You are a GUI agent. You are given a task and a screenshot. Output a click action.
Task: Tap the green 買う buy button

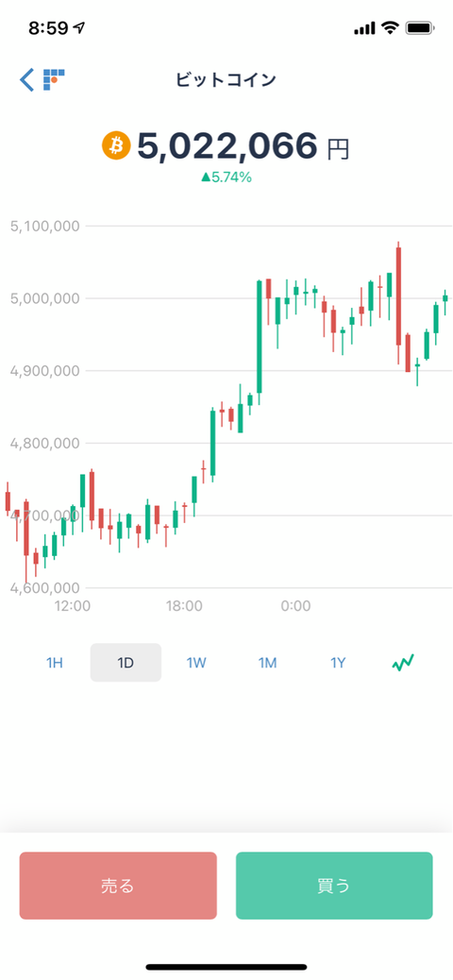pyautogui.click(x=334, y=886)
